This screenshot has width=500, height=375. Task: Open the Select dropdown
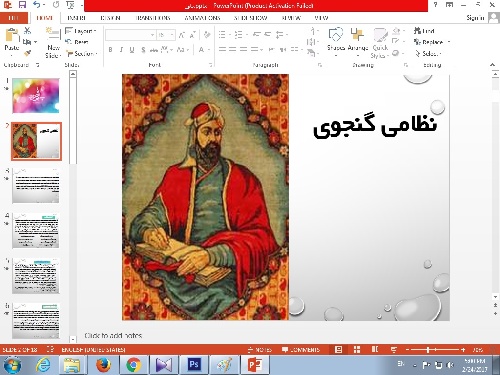428,53
